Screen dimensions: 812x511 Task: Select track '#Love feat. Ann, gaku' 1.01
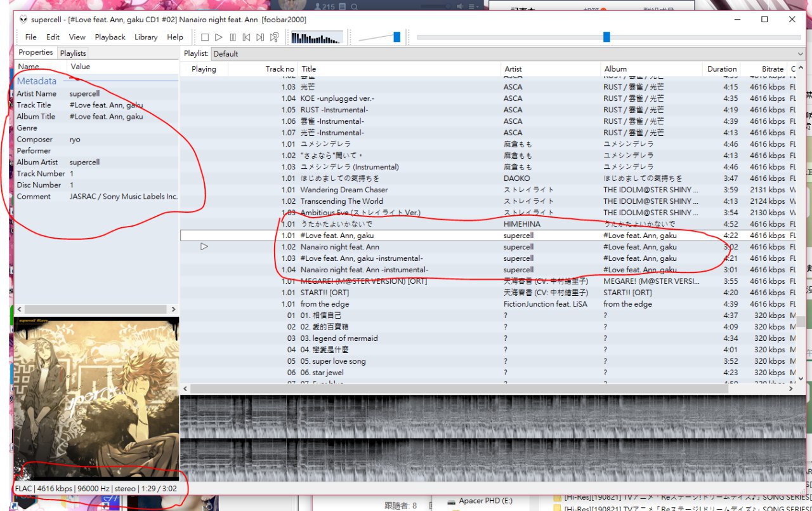pos(488,236)
